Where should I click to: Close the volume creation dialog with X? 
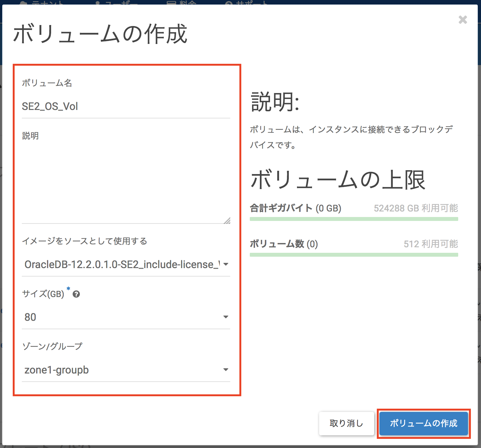462,20
